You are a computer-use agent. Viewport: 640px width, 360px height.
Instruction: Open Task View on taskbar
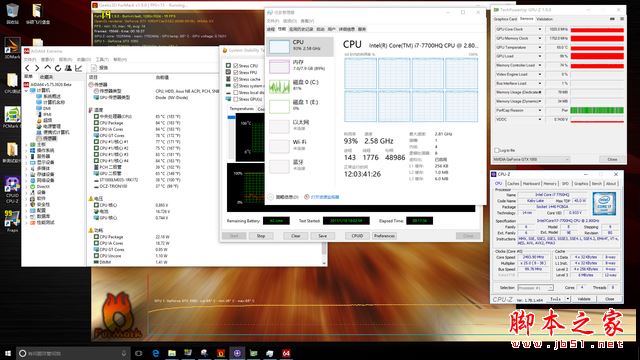click(x=139, y=353)
